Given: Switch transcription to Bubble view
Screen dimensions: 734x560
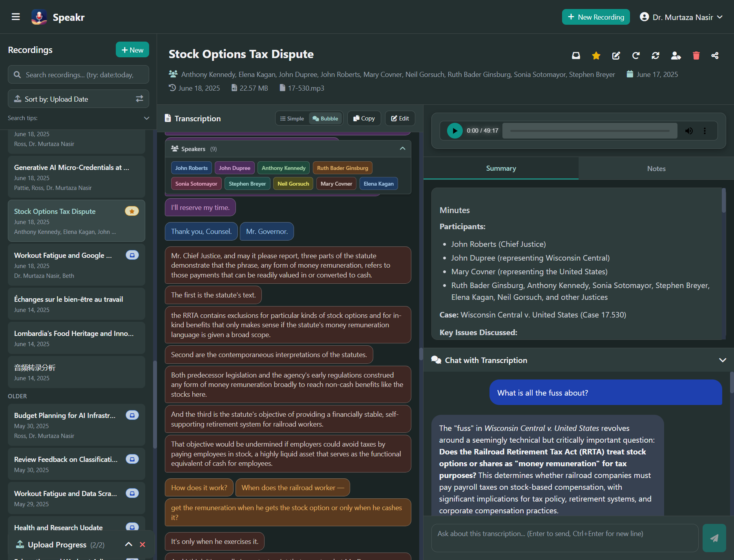Looking at the screenshot, I should [325, 119].
